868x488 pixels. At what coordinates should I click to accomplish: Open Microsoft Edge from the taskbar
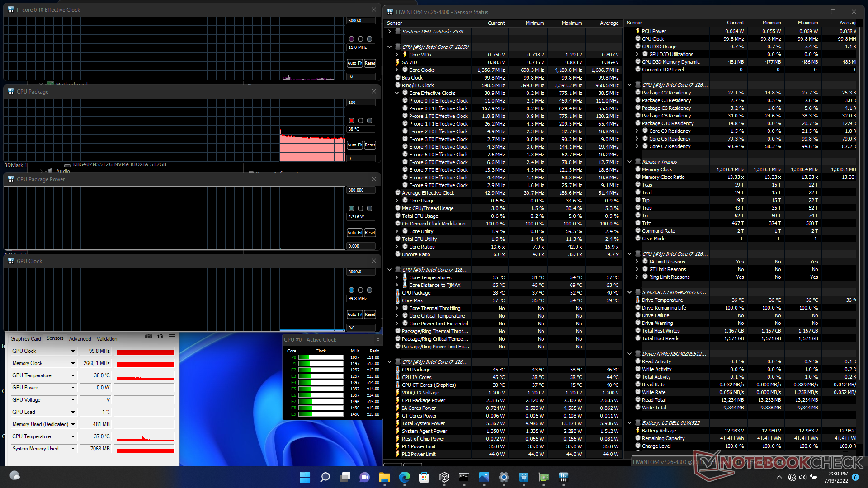(404, 477)
